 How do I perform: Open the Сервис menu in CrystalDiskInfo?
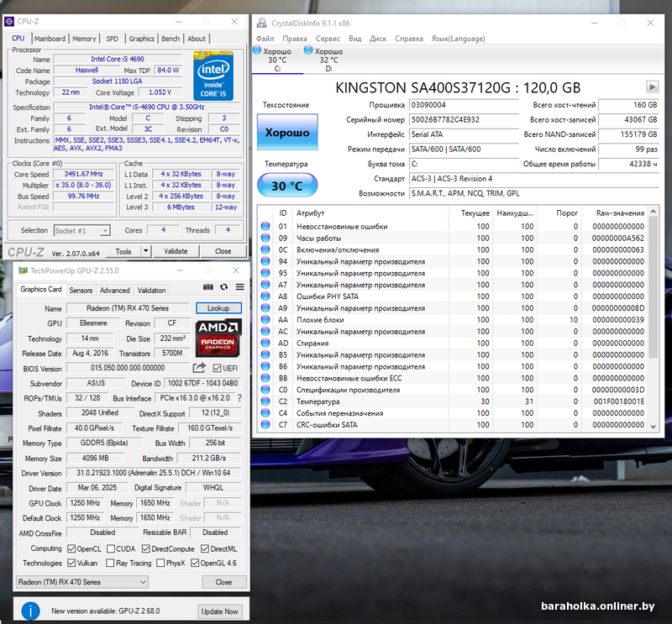point(328,39)
